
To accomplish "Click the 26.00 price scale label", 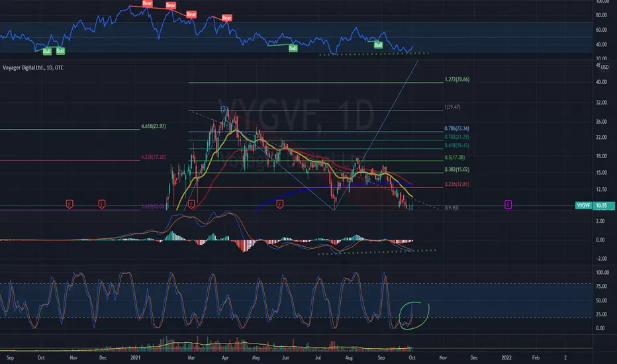I will [601, 122].
